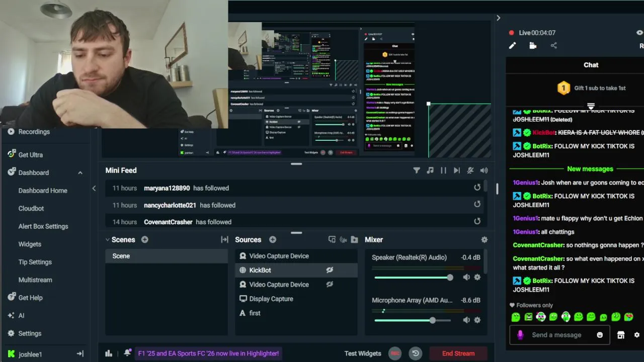Image resolution: width=644 pixels, height=362 pixels.
Task: Replay the CovenantCrasher follow alert
Action: pyautogui.click(x=477, y=221)
